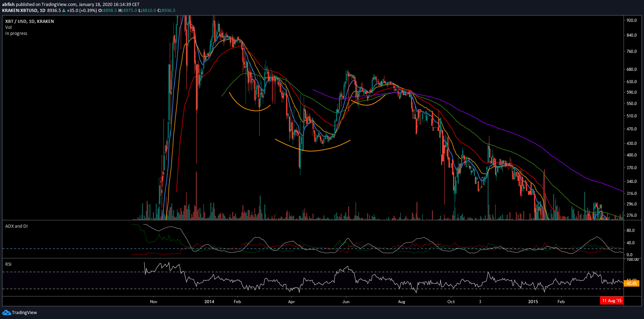This screenshot has height=319, width=644.
Task: Click the 510.0 price axis label
Action: 632,116
